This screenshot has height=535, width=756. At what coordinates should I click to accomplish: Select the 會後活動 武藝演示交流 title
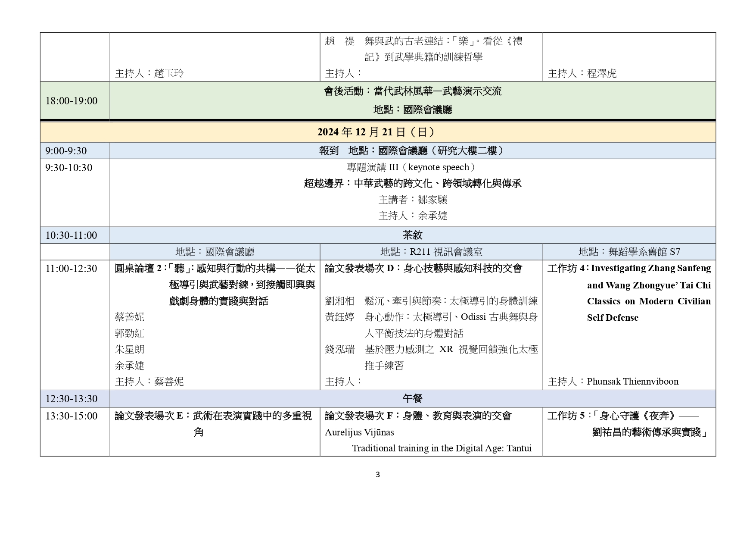tap(412, 91)
